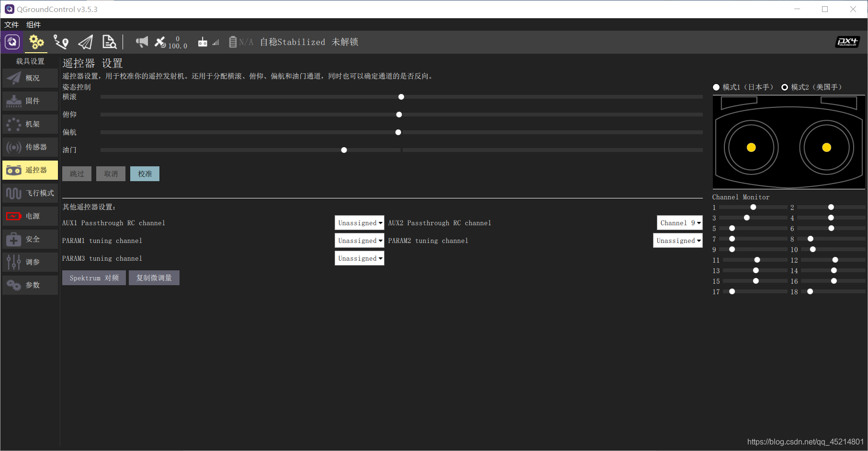The height and width of the screenshot is (451, 868).
Task: Show GPS satellite status icon
Action: 160,42
